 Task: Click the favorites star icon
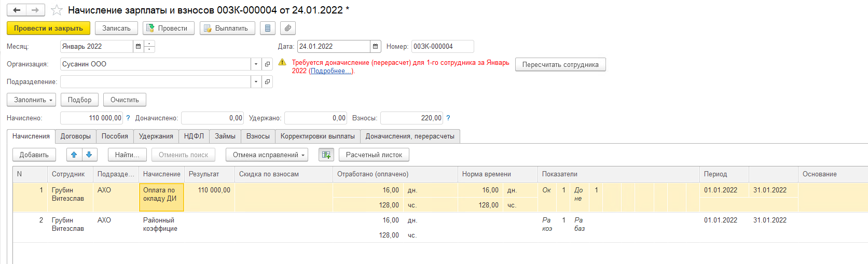[57, 10]
